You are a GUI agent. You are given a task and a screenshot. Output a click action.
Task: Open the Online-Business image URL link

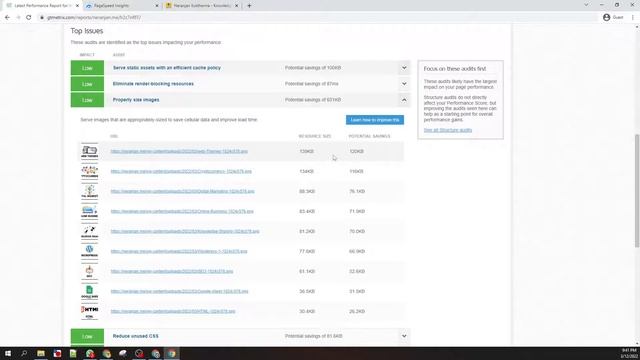point(182,211)
